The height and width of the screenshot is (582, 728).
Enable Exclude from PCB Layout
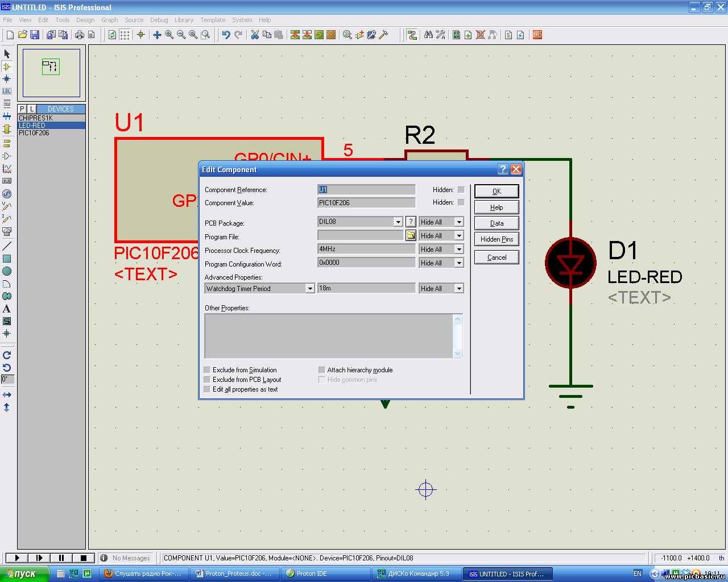pyautogui.click(x=207, y=380)
